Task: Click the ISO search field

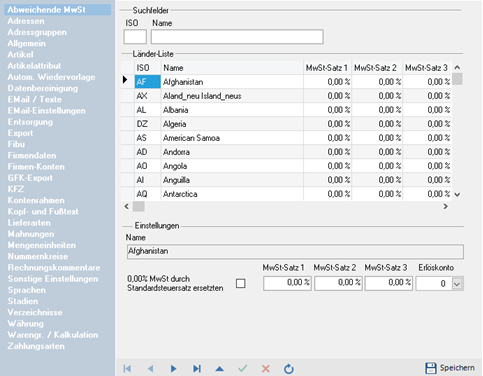Action: 135,37
